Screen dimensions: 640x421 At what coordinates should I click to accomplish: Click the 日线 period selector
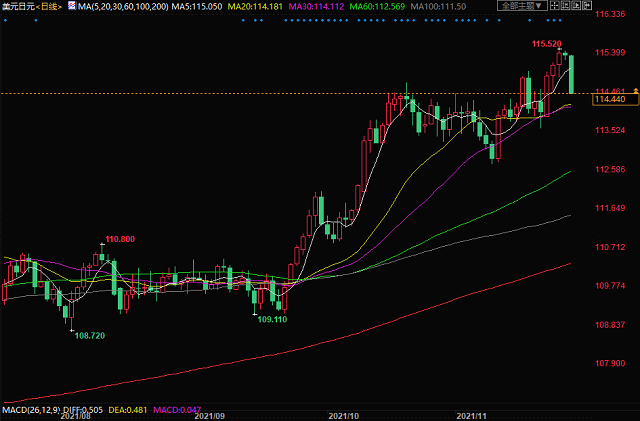click(47, 7)
